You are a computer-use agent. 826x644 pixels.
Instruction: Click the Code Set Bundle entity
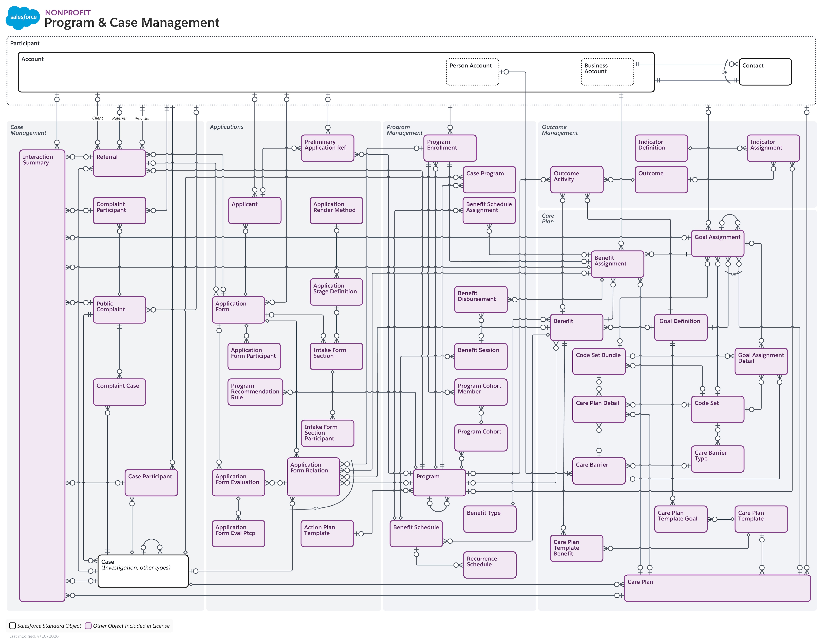coord(599,362)
